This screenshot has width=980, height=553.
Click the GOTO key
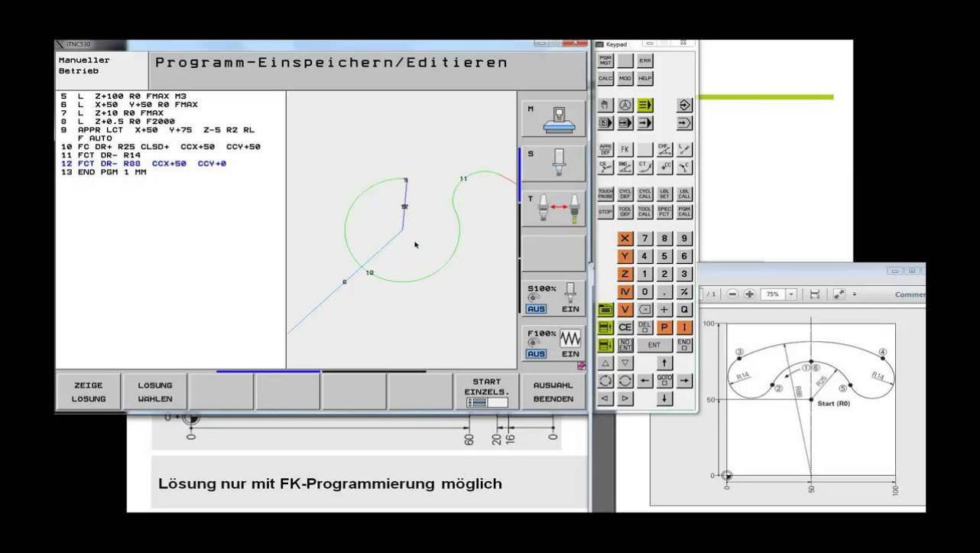coord(665,380)
